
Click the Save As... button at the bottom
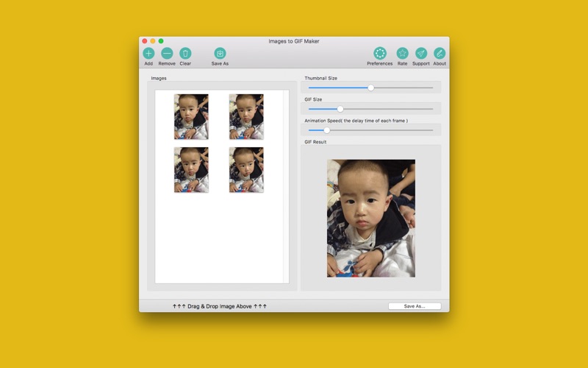pyautogui.click(x=415, y=306)
